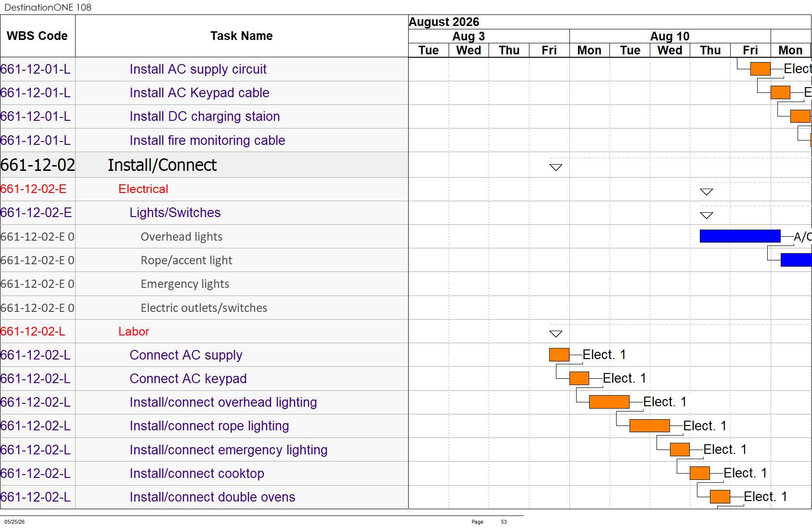Click the WBS Code column header
Screen dimensions: 812x528
38,36
